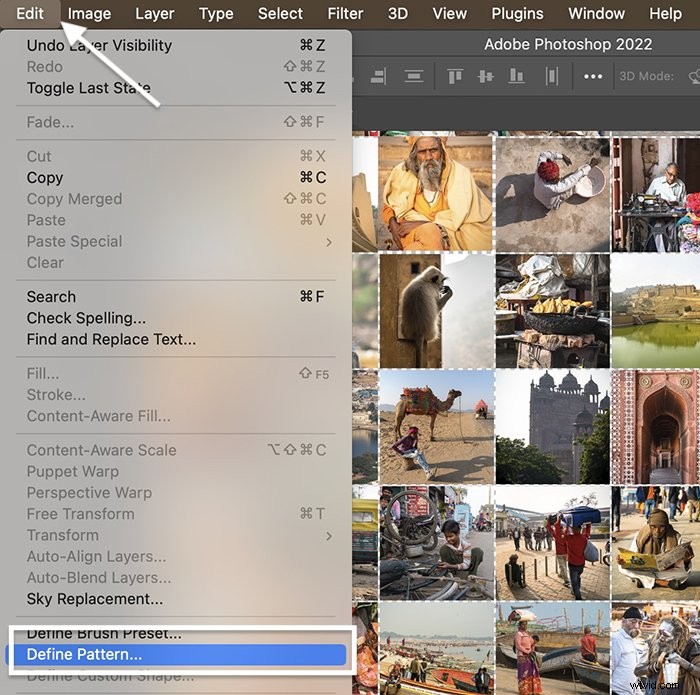Click the camel on sand photo
This screenshot has width=700, height=695.
click(x=437, y=427)
